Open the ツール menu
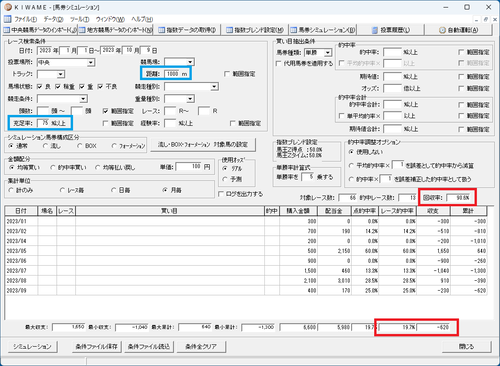Image resolution: width=500 pixels, height=366 pixels. click(79, 19)
